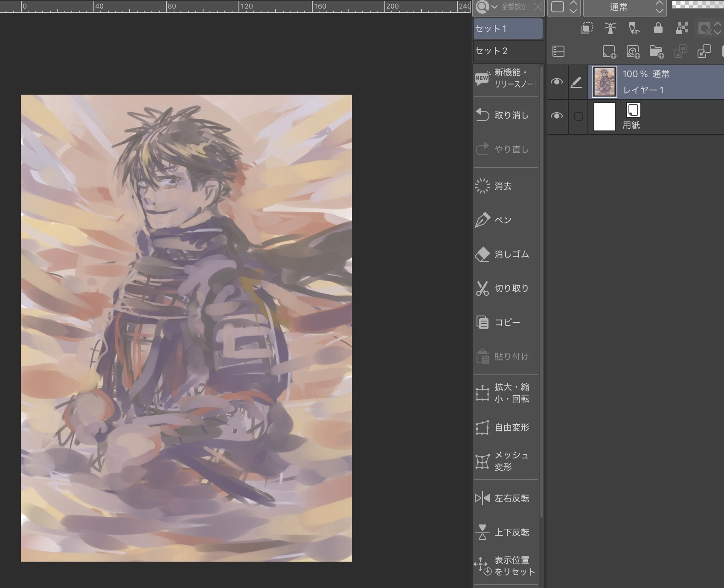Click the 取り消し undo button
This screenshot has height=588, width=724.
506,115
